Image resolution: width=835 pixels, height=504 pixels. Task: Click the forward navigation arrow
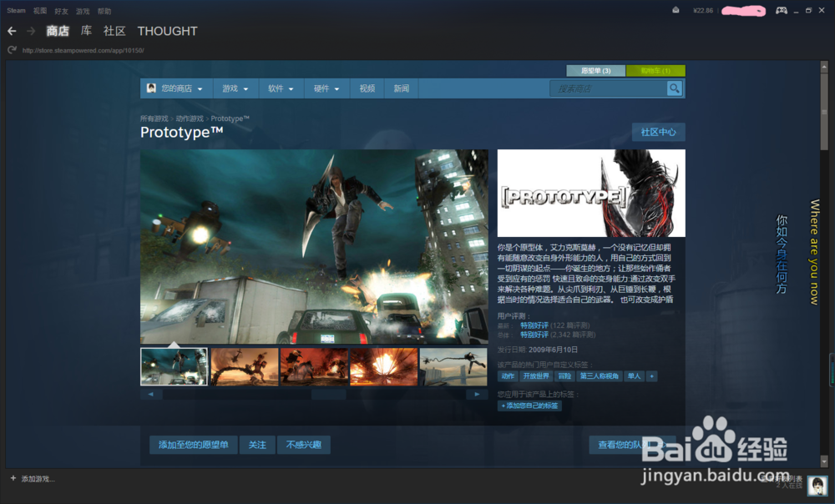tap(31, 31)
